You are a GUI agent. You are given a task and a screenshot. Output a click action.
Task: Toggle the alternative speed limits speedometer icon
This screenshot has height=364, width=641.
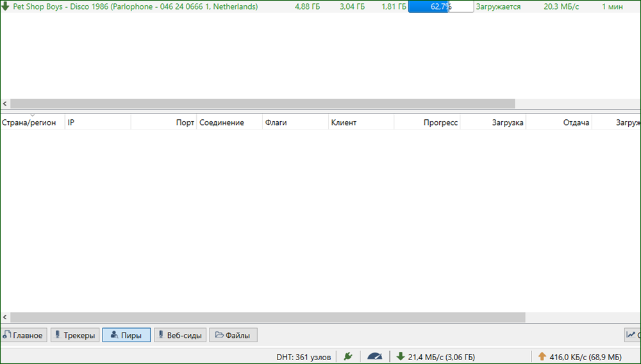(x=374, y=357)
